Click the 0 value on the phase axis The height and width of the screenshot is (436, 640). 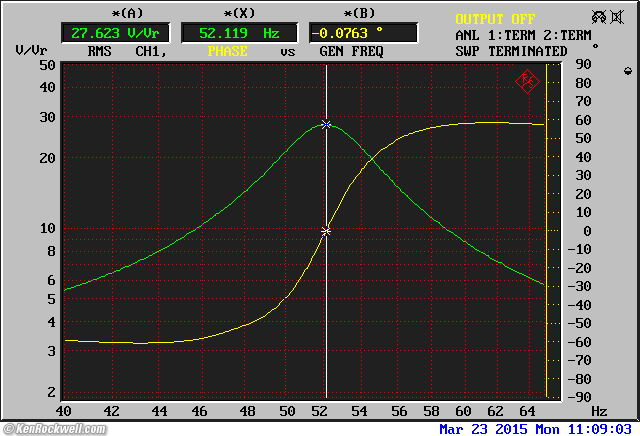(587, 231)
